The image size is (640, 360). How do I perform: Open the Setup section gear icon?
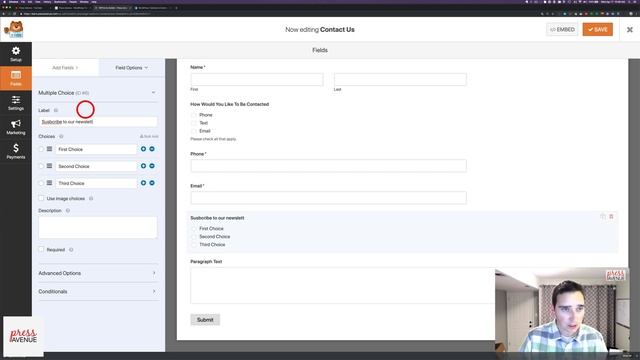coord(16,51)
